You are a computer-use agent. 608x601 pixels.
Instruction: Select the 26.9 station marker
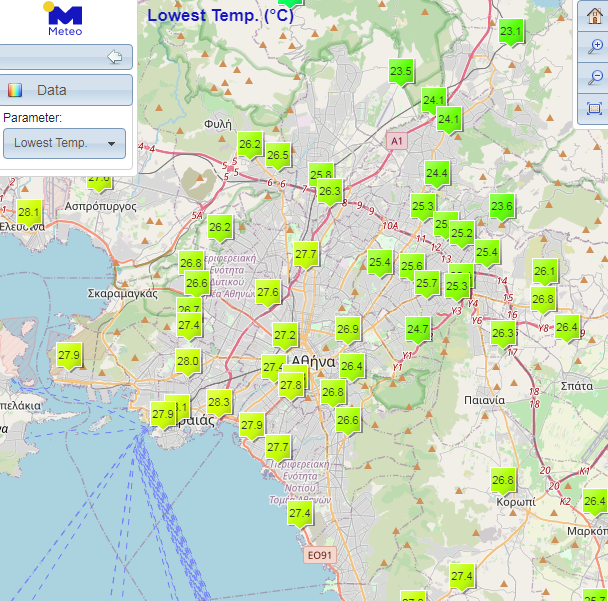(x=347, y=329)
